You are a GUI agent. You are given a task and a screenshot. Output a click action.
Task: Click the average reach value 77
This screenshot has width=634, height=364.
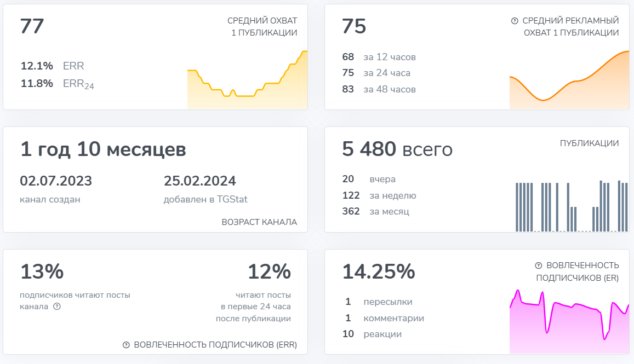[32, 27]
